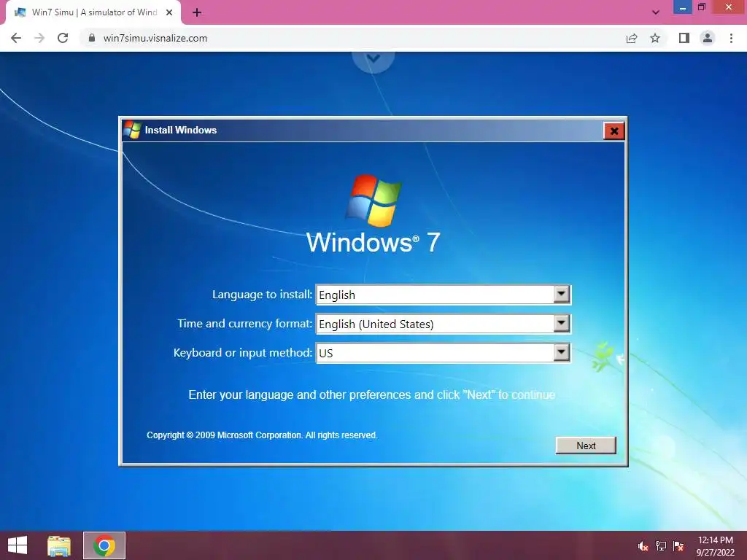Click the 'Time and currency format:' label

point(245,323)
